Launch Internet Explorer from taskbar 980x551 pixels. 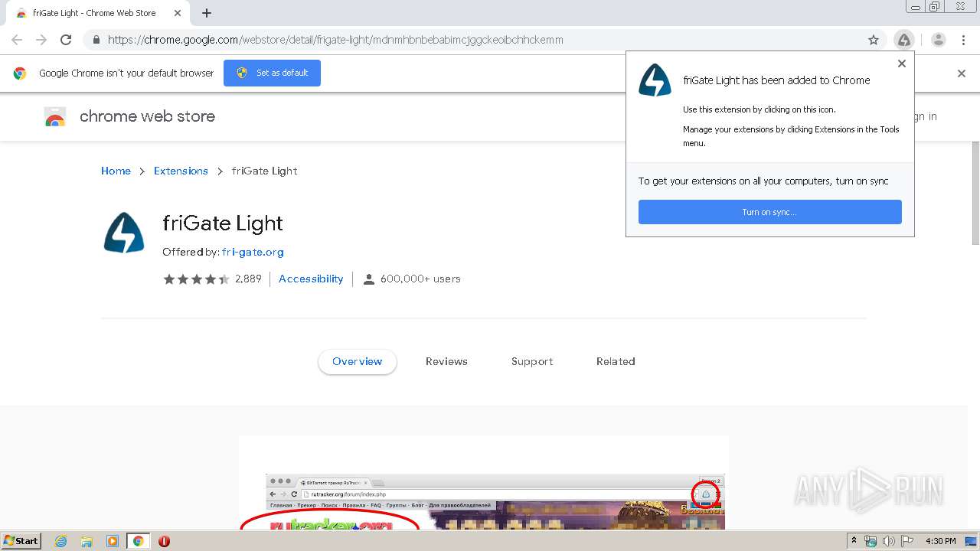[x=61, y=541]
